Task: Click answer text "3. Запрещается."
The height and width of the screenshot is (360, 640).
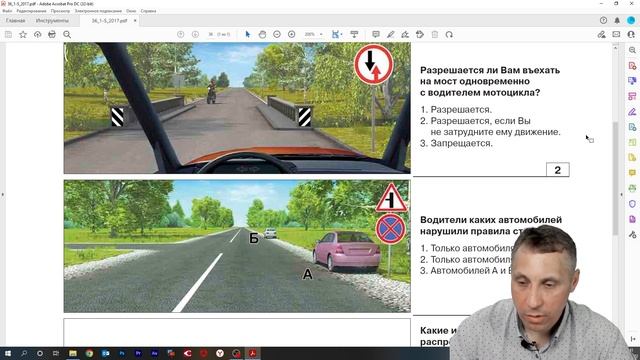Action: (456, 143)
